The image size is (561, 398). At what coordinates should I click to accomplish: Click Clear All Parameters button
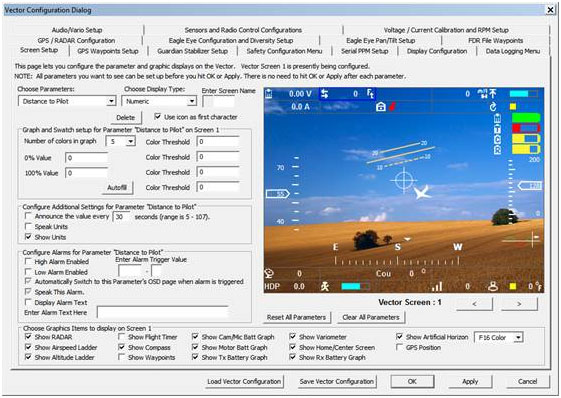371,317
